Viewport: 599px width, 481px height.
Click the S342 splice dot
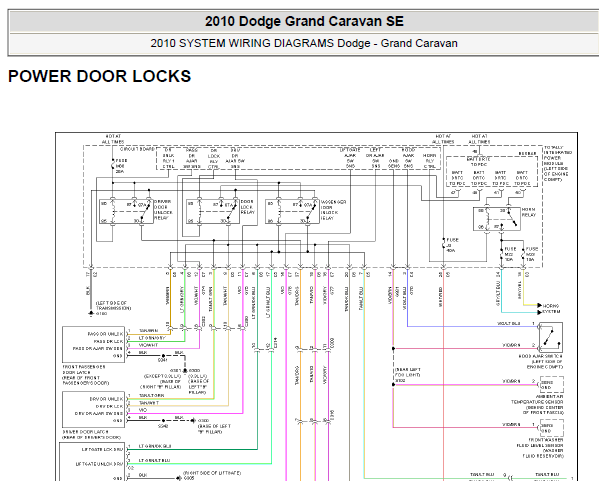tap(163, 421)
